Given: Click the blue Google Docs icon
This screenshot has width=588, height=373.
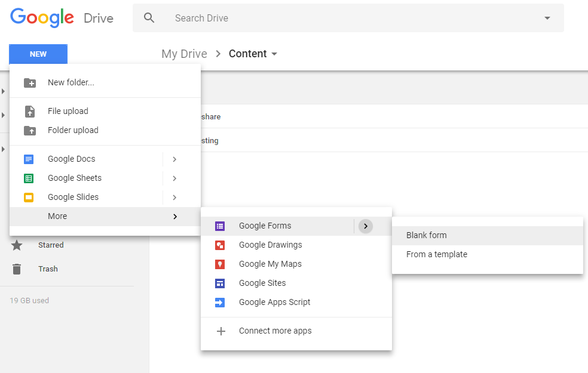Looking at the screenshot, I should coord(29,159).
